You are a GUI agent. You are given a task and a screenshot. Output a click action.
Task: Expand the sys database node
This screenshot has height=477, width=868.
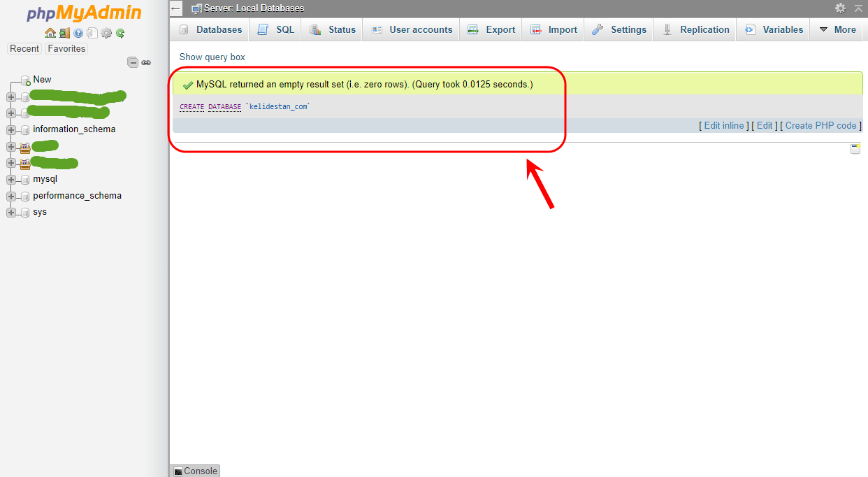coord(11,213)
